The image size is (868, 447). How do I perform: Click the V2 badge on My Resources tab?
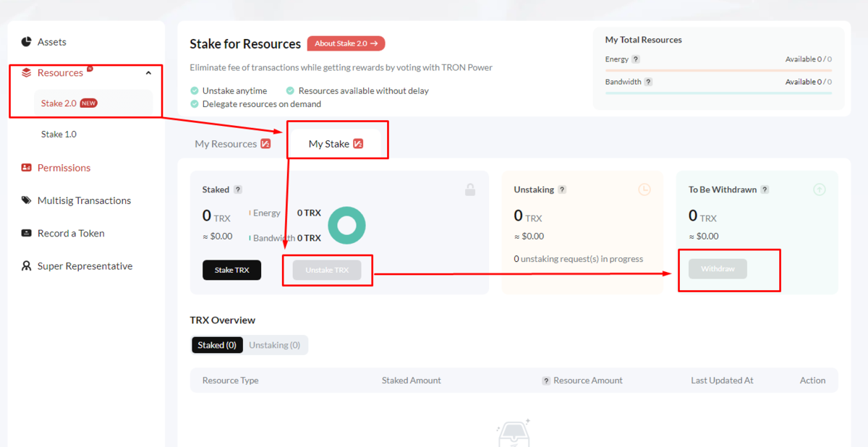tap(265, 144)
